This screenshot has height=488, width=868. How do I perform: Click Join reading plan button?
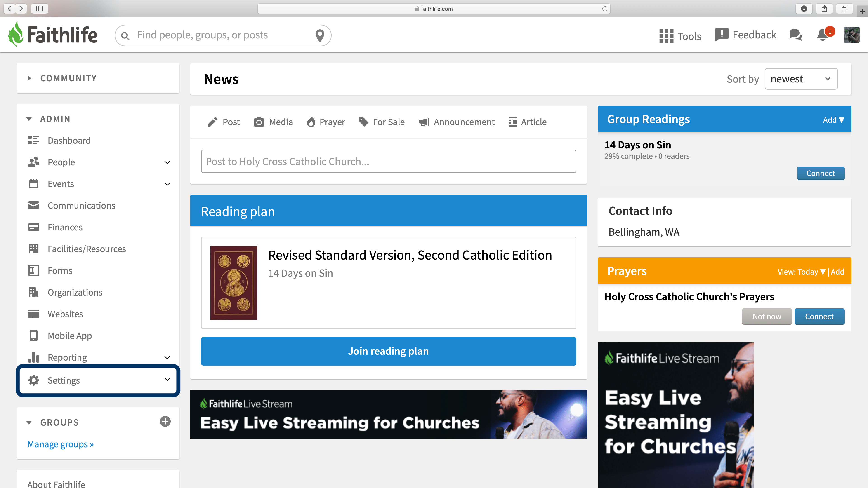pyautogui.click(x=388, y=351)
